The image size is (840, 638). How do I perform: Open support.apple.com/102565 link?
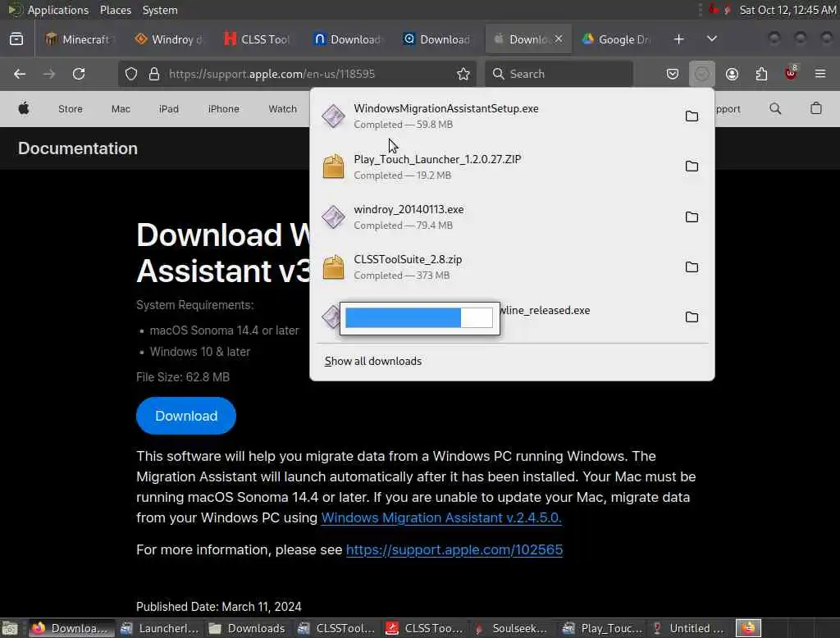tap(454, 549)
